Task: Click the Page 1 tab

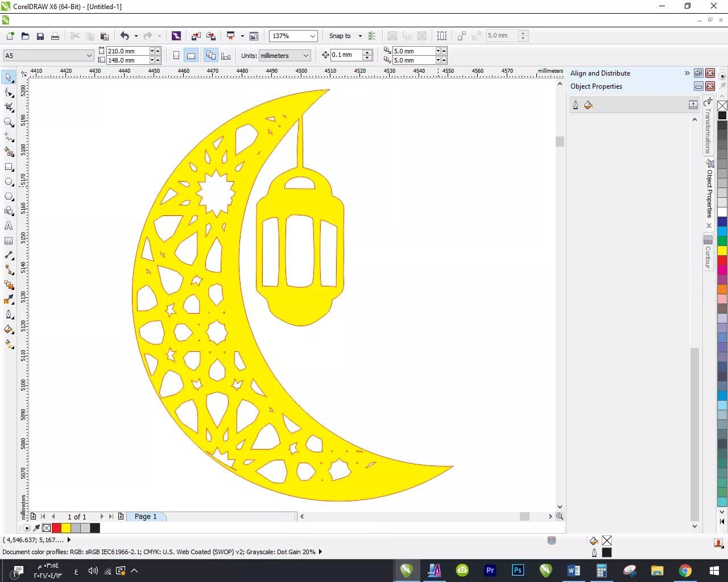Action: (146, 516)
